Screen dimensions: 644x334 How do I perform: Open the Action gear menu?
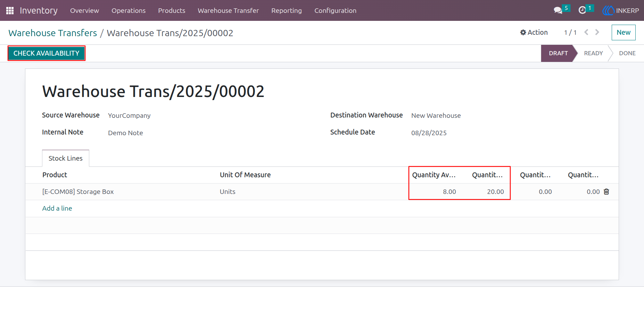click(534, 32)
